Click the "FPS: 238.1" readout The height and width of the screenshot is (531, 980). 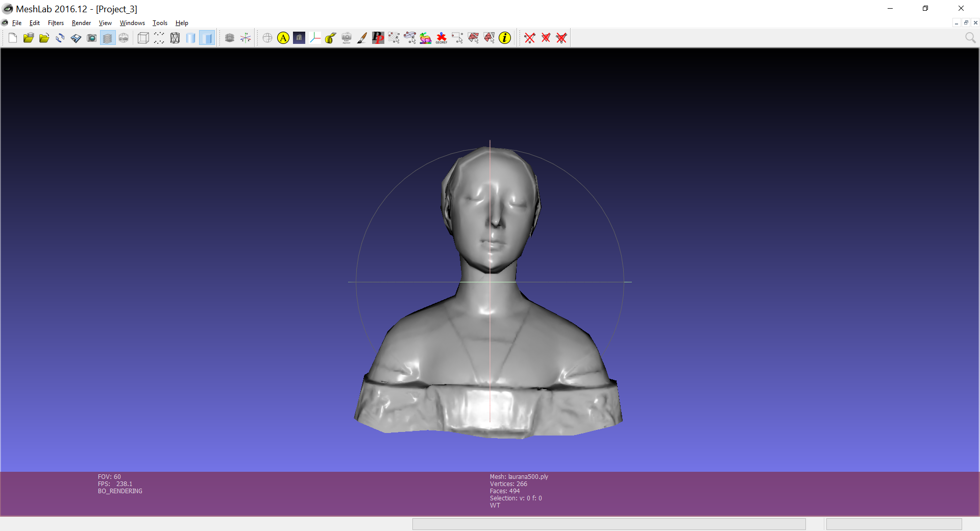[x=115, y=484]
